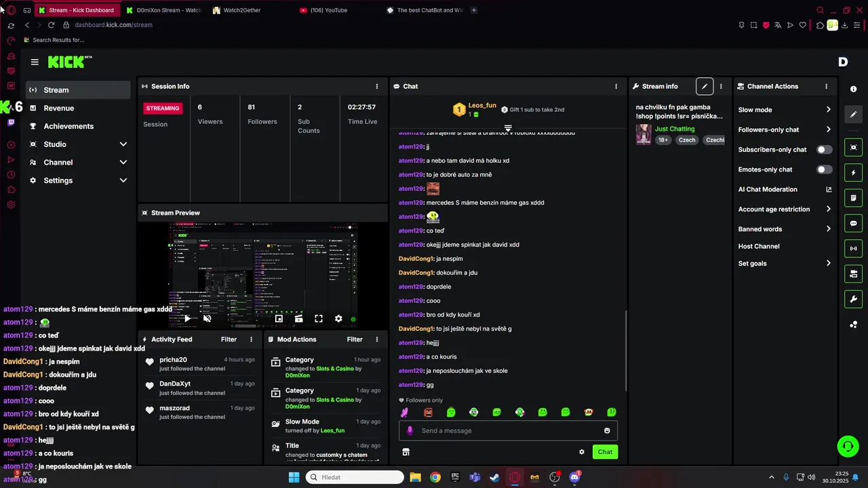The image size is (868, 488).
Task: Click Host Channel action
Action: click(x=759, y=247)
